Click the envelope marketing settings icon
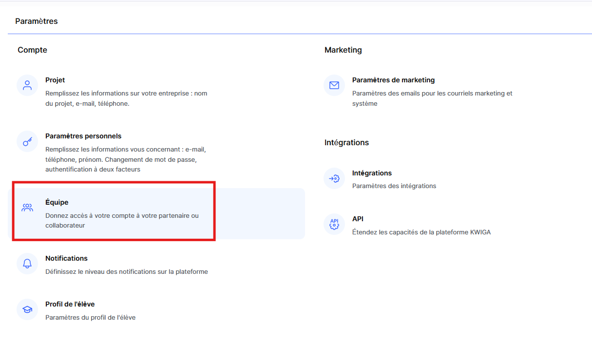Viewport: 592px width, 364px height. (x=334, y=85)
